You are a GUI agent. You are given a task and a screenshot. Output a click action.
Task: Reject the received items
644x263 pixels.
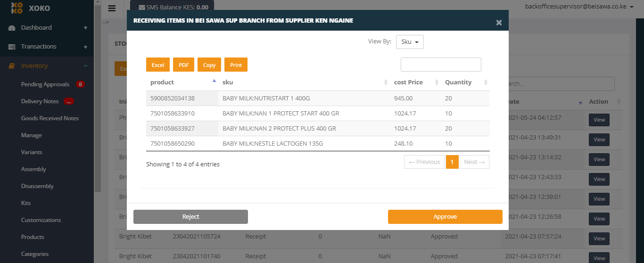click(190, 217)
